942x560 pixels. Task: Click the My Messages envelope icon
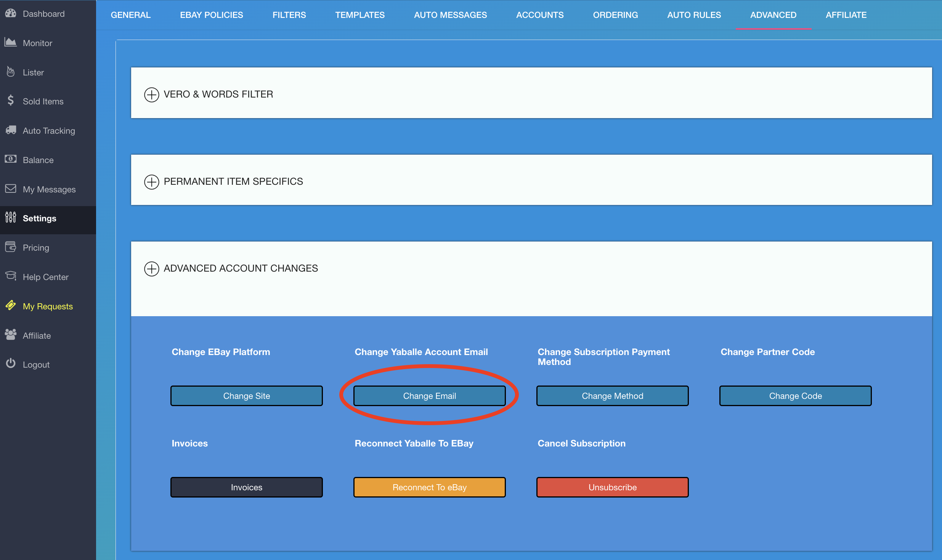[x=11, y=188]
